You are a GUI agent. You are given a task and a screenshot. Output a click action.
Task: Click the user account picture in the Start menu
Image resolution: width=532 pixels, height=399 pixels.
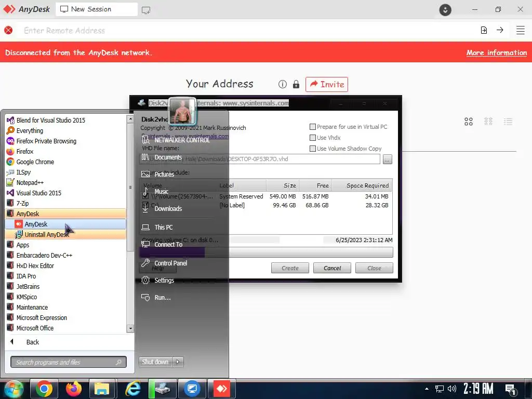182,111
